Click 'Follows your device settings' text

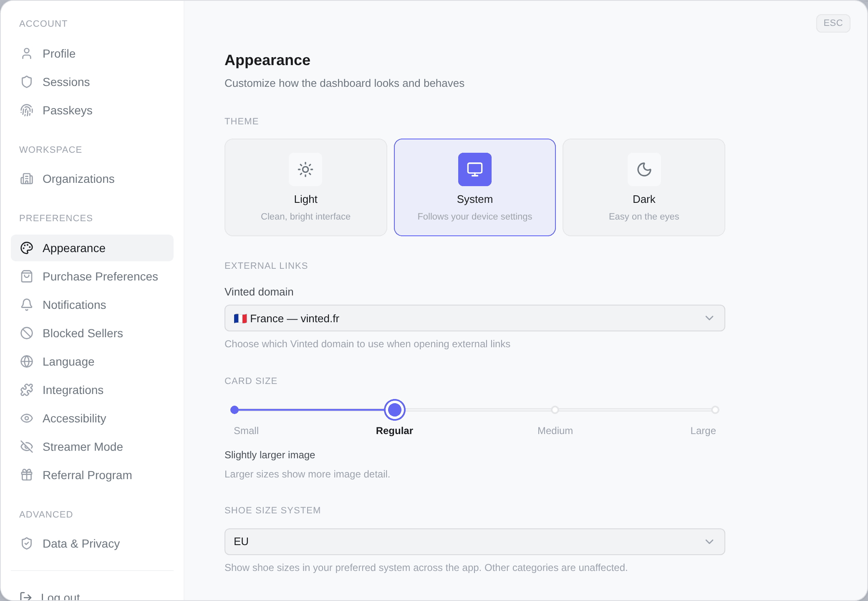pos(475,217)
